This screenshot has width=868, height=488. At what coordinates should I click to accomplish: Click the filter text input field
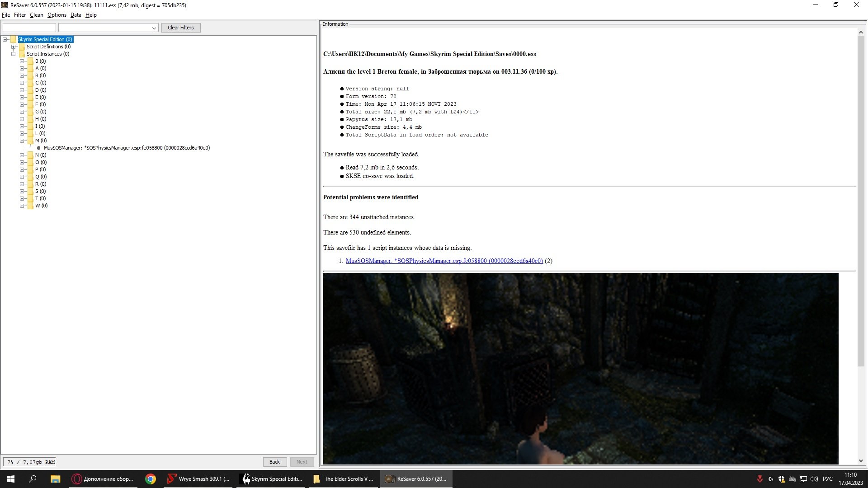[29, 28]
